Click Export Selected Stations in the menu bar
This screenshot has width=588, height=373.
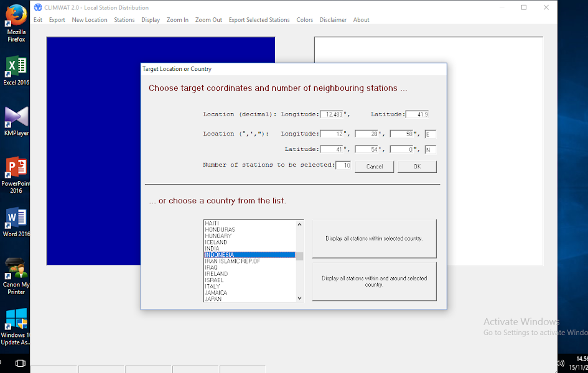(259, 19)
